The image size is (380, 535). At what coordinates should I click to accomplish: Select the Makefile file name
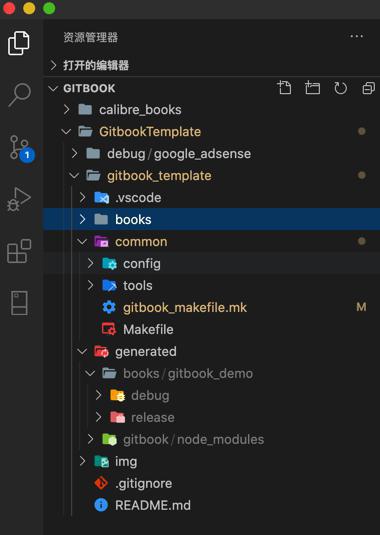[x=148, y=329]
